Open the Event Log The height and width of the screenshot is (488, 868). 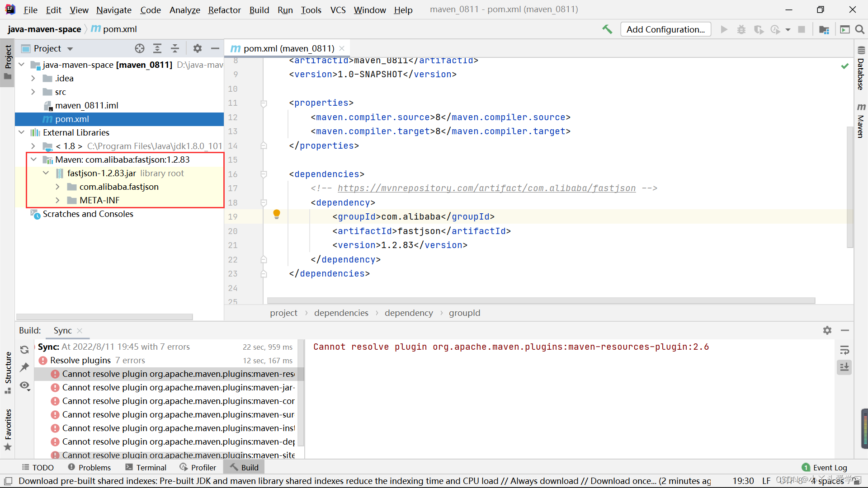[x=825, y=467]
